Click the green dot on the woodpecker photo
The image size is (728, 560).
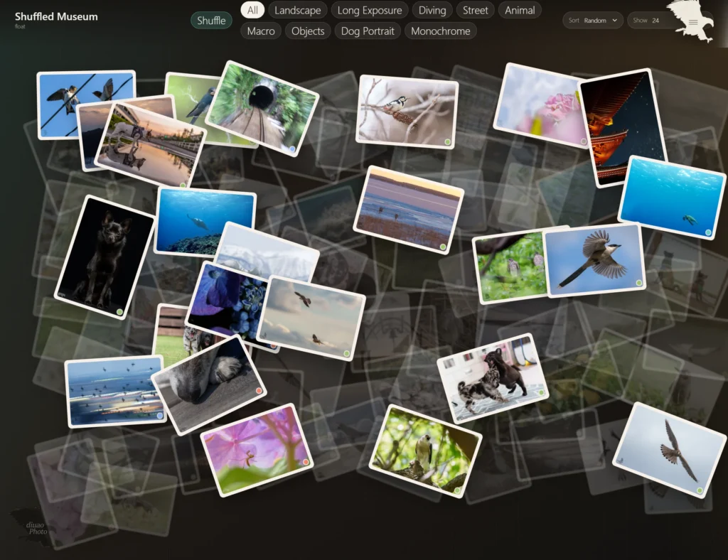(x=448, y=142)
